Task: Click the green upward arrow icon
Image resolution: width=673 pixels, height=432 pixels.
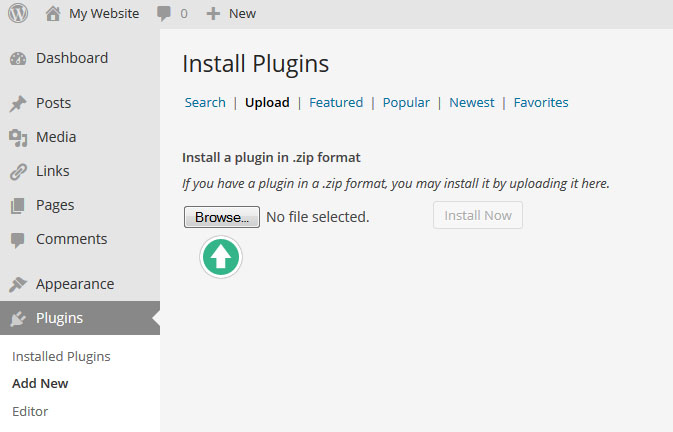Action: (221, 257)
